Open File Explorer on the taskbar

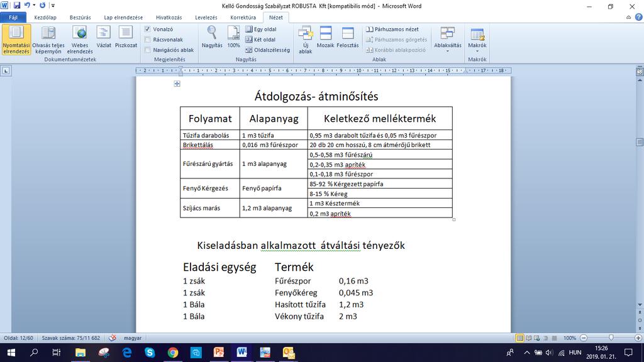(x=80, y=353)
